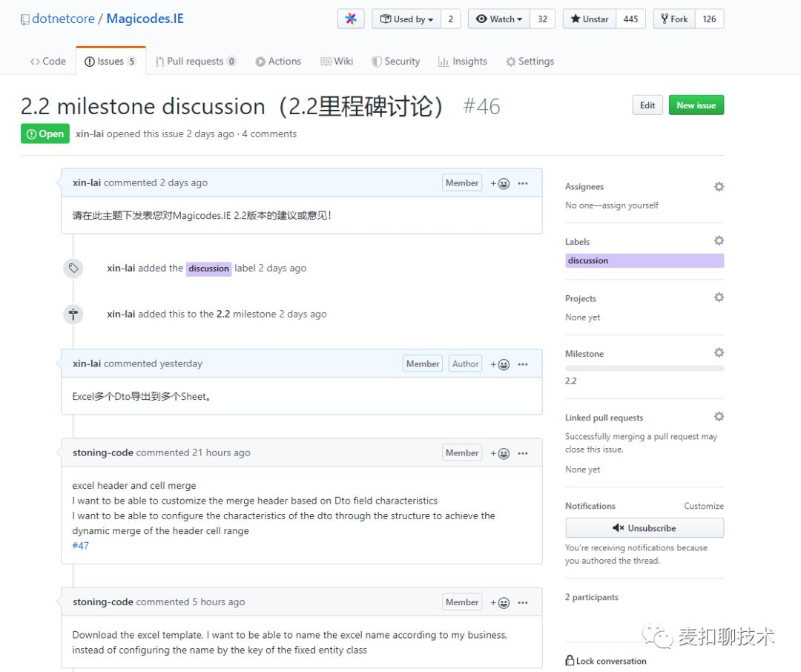Switch to the Code tab

(48, 62)
